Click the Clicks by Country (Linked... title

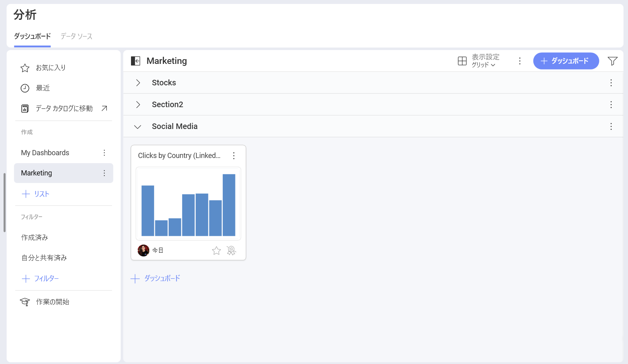(179, 156)
